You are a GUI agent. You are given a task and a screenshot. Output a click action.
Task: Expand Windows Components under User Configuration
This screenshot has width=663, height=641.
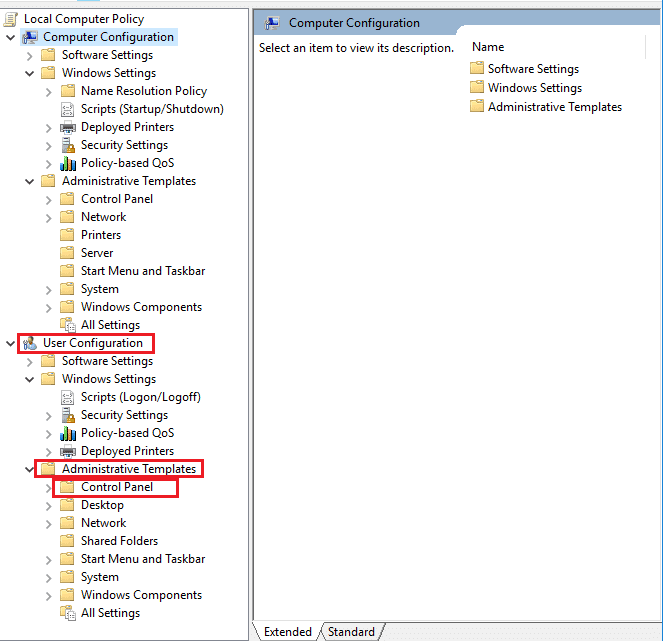tap(49, 596)
